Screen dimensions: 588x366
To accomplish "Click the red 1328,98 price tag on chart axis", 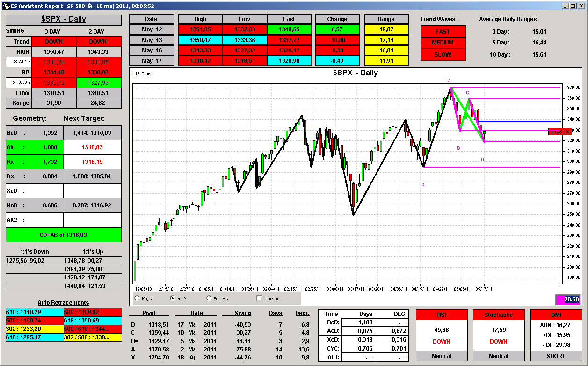I will click(560, 132).
